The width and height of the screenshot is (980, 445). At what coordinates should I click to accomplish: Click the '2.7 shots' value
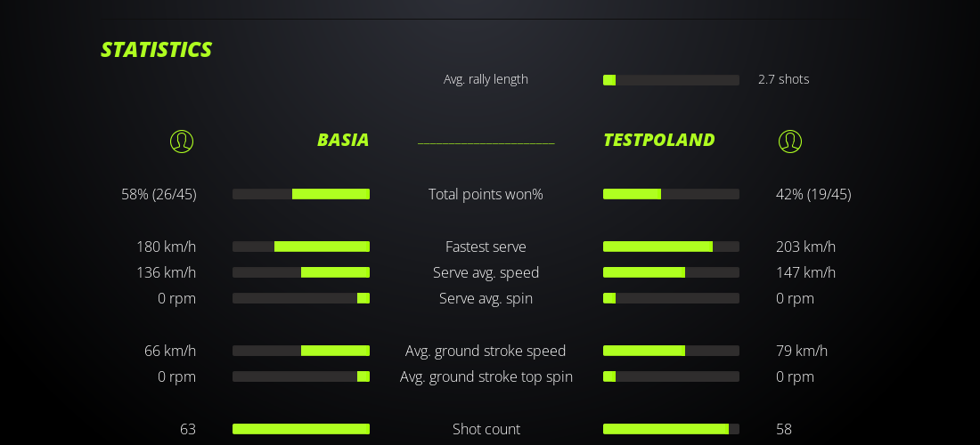tap(783, 79)
